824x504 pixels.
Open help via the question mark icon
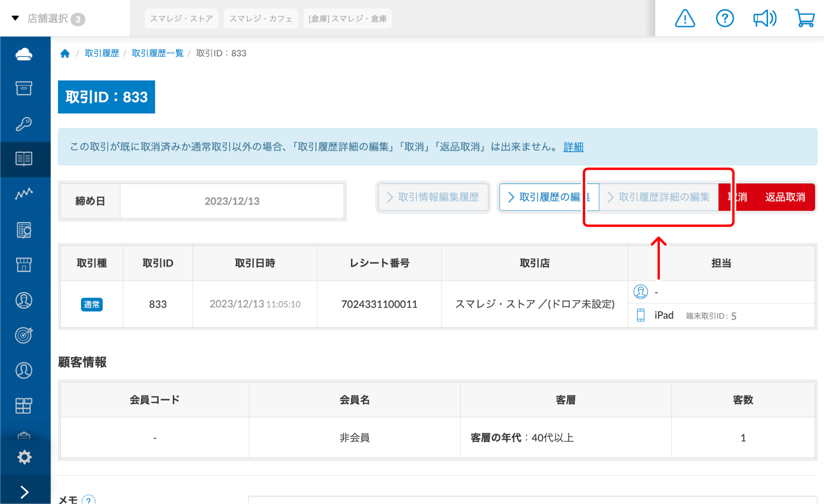(x=724, y=18)
